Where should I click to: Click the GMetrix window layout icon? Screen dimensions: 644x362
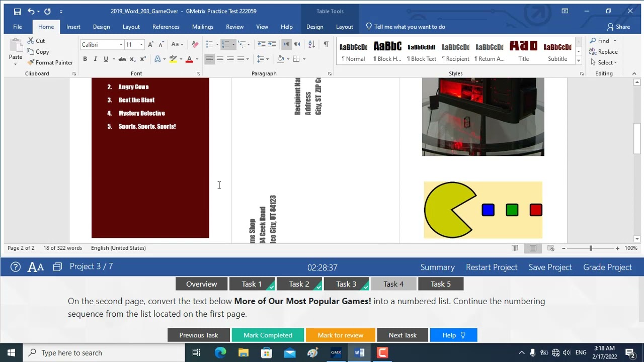[57, 267]
